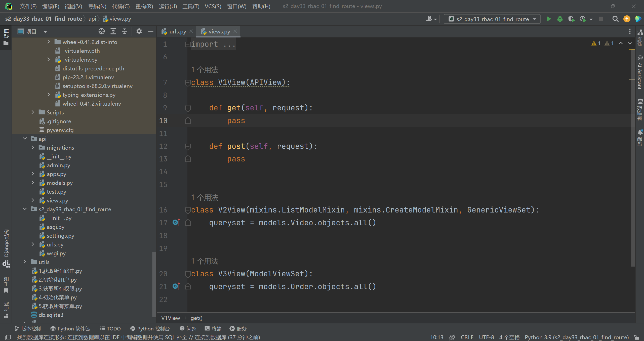Fold the V1View class at line 7
The image size is (644, 341).
pos(188,82)
